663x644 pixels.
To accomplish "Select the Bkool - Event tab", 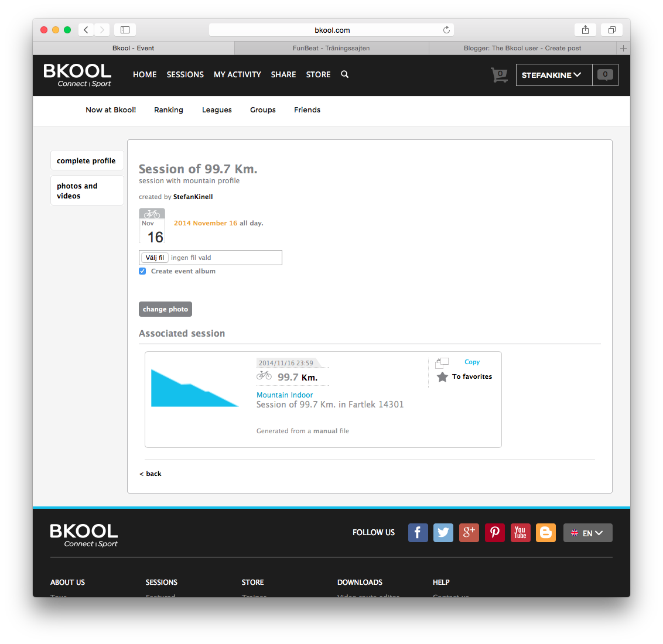I will coord(133,48).
